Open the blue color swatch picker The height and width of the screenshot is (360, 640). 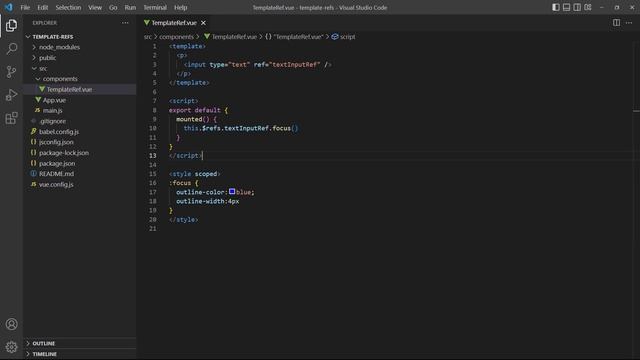(232, 191)
